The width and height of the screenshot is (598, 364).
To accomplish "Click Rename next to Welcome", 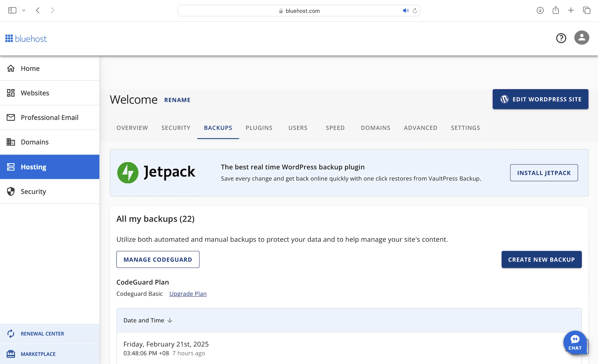I will coord(177,100).
